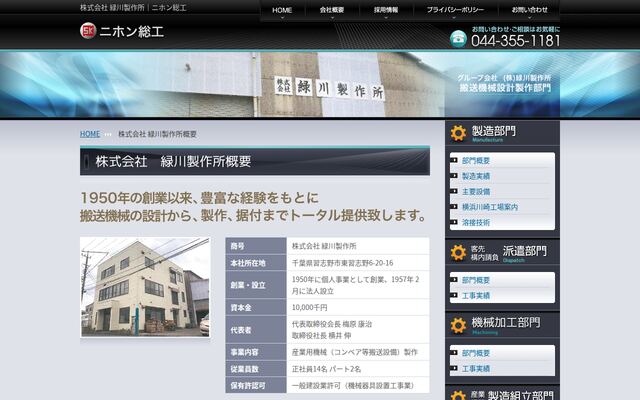
Task: Click the teal telephone icon
Action: (458, 39)
